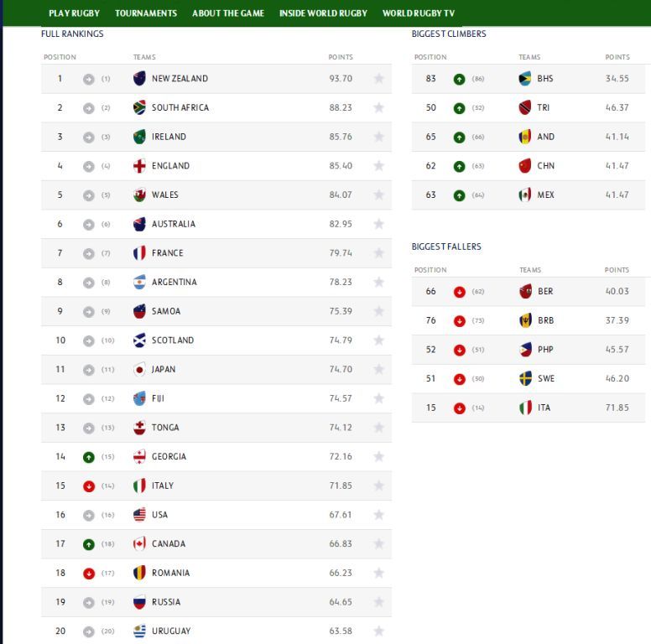Click the New Zealand team flag icon
The width and height of the screenshot is (651, 644).
point(139,79)
